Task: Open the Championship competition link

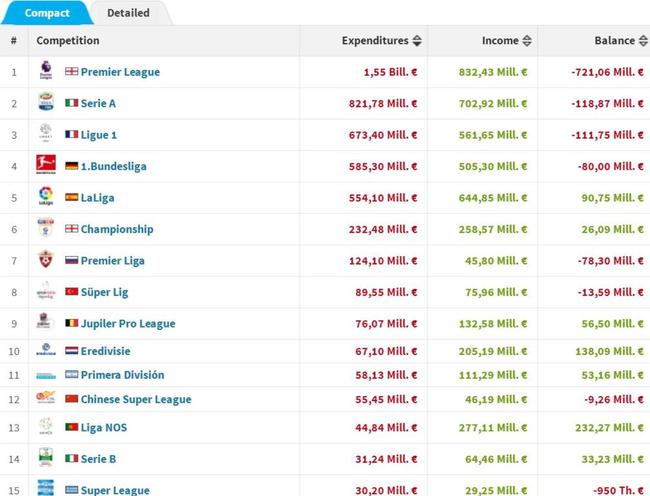Action: (117, 229)
